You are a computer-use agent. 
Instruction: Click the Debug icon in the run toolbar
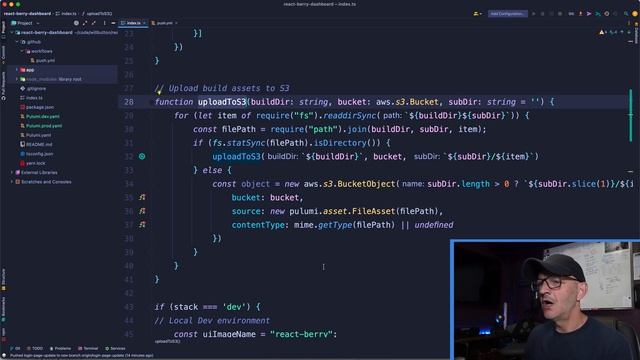(542, 14)
